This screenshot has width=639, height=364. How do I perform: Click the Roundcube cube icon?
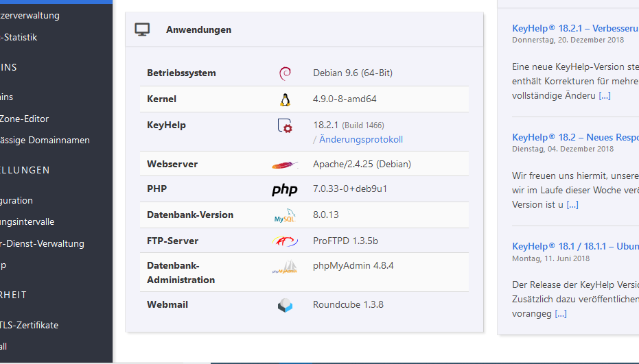pyautogui.click(x=285, y=306)
